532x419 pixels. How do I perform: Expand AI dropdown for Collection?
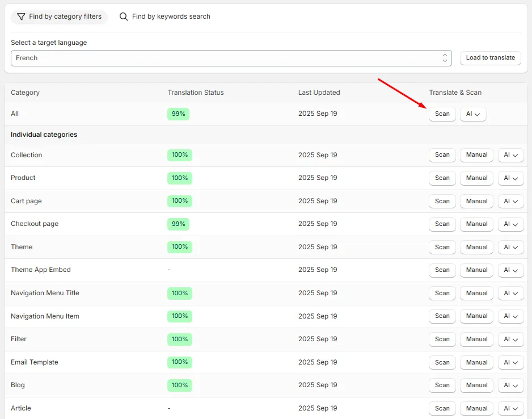(510, 155)
